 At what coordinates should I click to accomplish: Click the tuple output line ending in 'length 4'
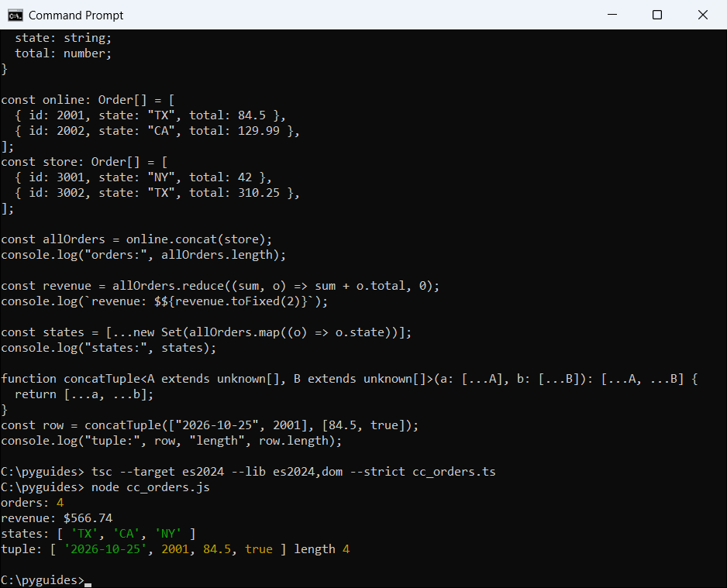(175, 549)
